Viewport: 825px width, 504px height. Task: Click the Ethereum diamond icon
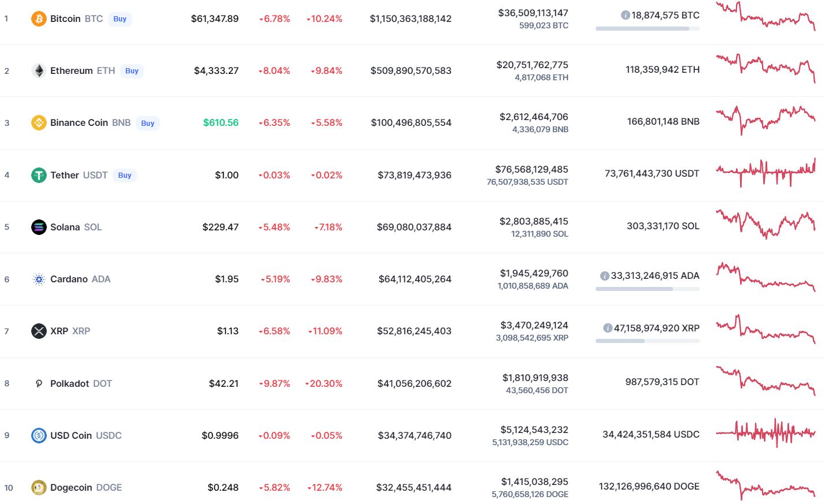pos(39,71)
